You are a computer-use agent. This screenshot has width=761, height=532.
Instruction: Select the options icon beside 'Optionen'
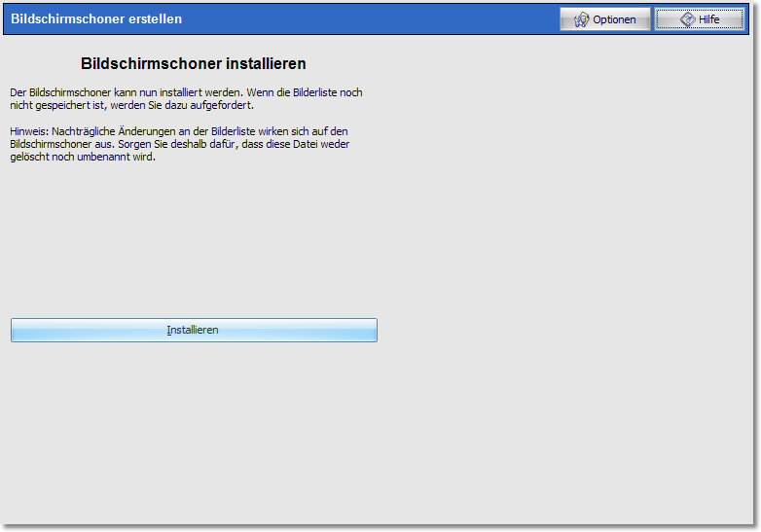coord(582,19)
